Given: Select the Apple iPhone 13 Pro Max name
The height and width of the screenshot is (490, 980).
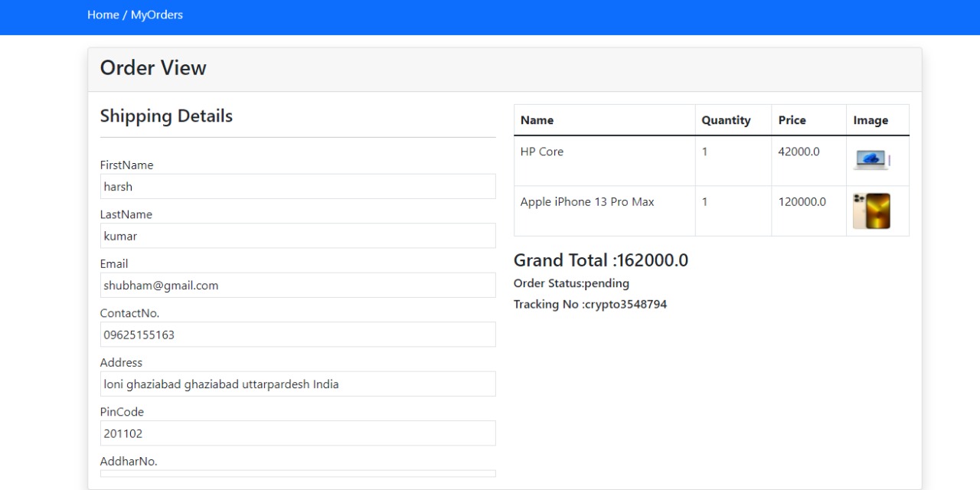Looking at the screenshot, I should 587,202.
